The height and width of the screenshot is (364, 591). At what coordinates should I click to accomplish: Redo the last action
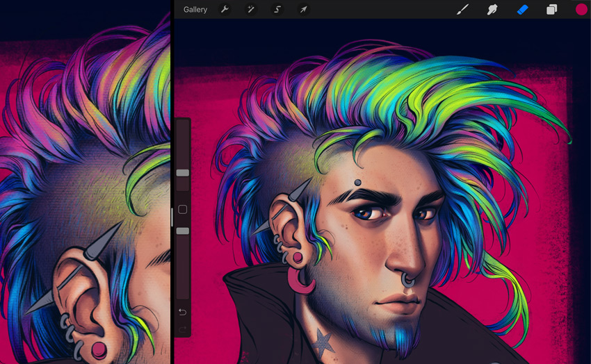pos(182,330)
